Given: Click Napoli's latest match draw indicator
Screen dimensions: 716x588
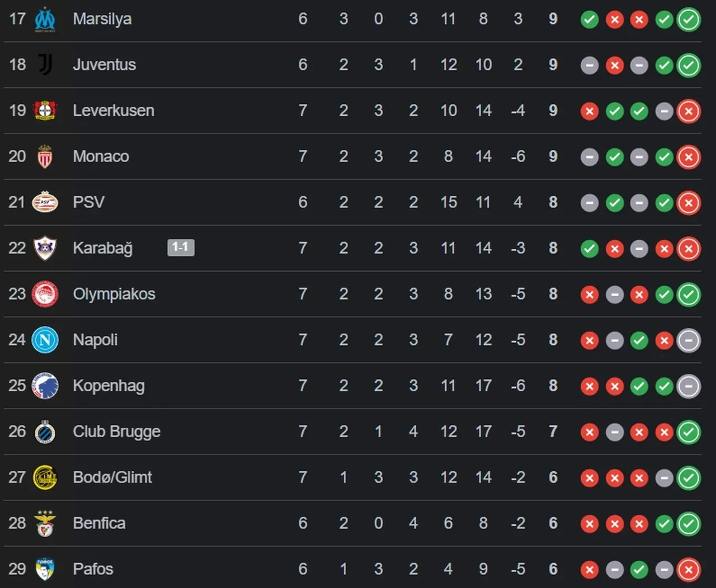Looking at the screenshot, I should pyautogui.click(x=689, y=340).
